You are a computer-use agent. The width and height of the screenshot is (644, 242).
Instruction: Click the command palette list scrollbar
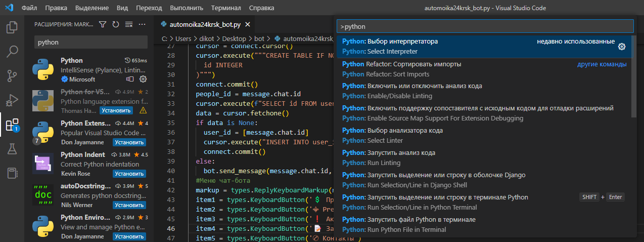tap(634, 76)
